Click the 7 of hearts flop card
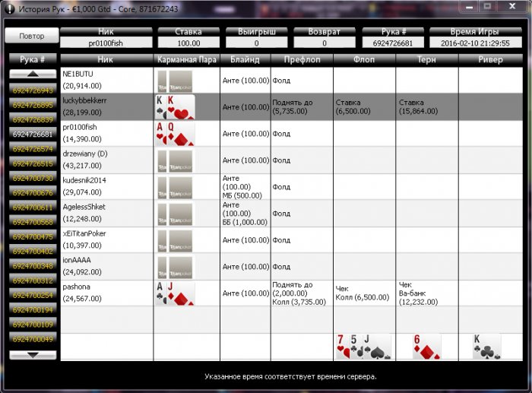532x393 pixels. [x=342, y=347]
